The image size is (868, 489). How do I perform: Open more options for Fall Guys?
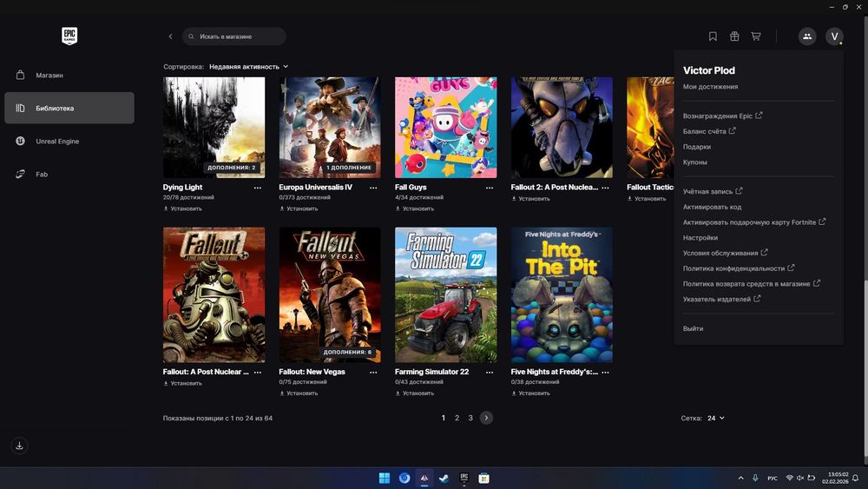pyautogui.click(x=490, y=188)
